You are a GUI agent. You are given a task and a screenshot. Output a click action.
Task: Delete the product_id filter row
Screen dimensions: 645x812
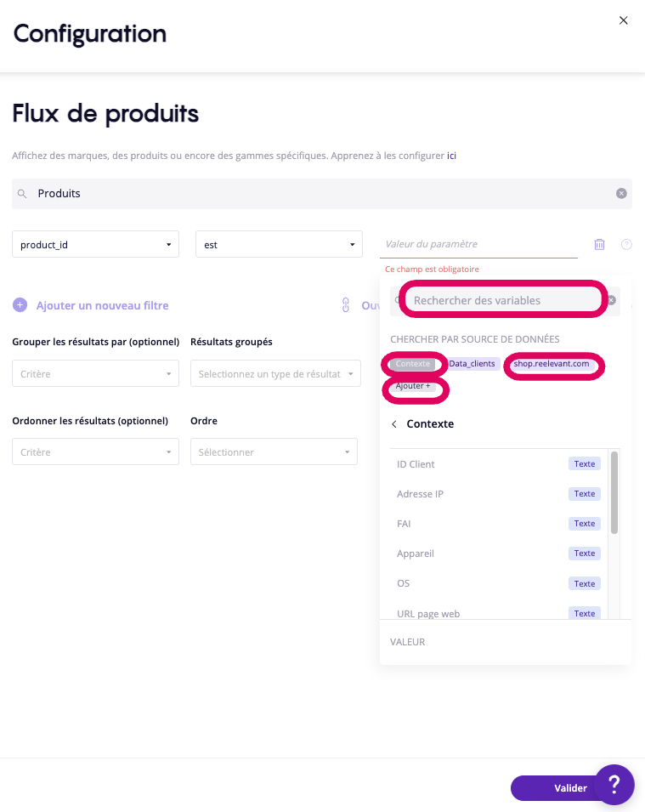coord(599,245)
